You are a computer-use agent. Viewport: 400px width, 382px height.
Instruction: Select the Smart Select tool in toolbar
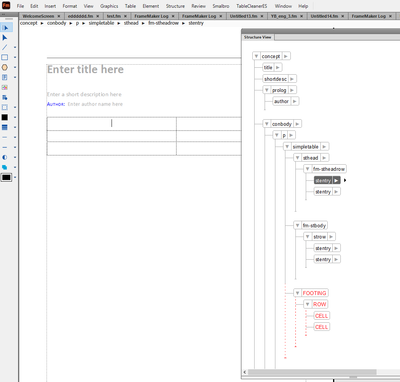point(5,28)
